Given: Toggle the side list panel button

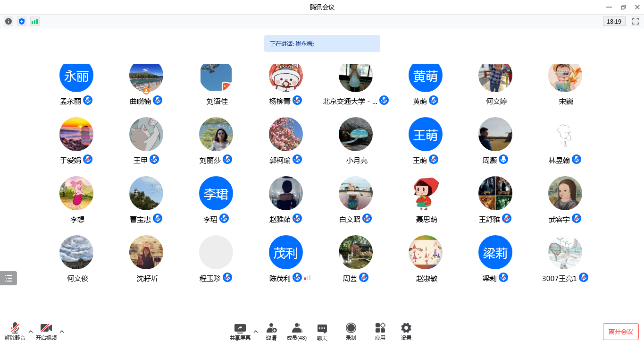Looking at the screenshot, I should click(8, 278).
